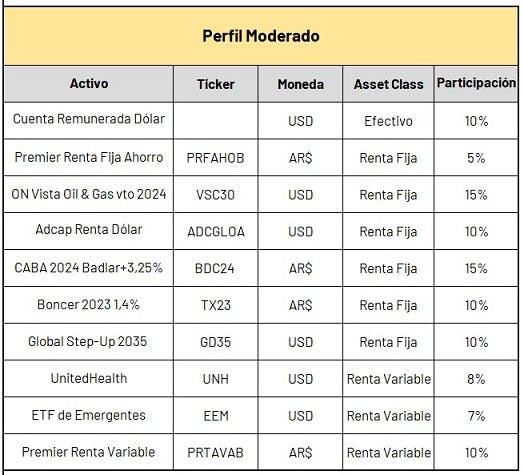
Task: Click the TX23 ticker cell
Action: pyautogui.click(x=216, y=305)
